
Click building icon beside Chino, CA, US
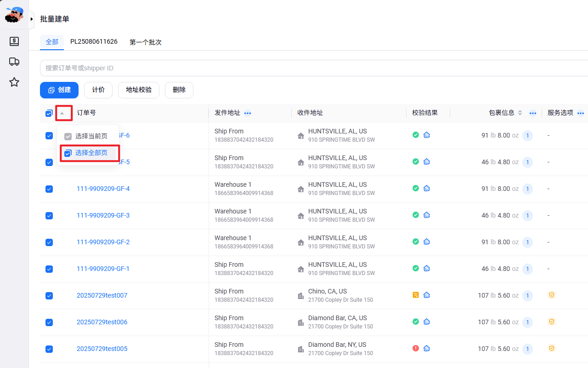click(x=301, y=296)
